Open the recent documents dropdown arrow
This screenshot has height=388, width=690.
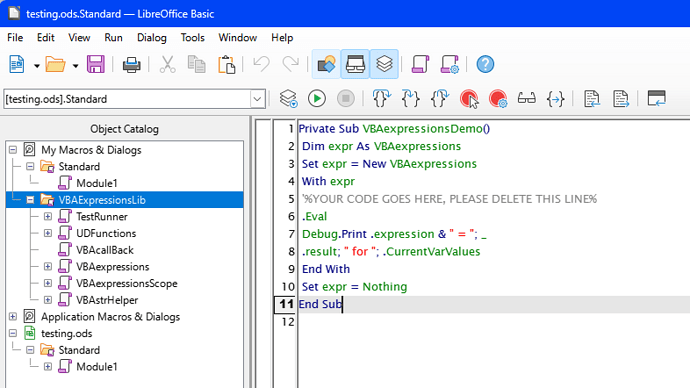point(76,66)
